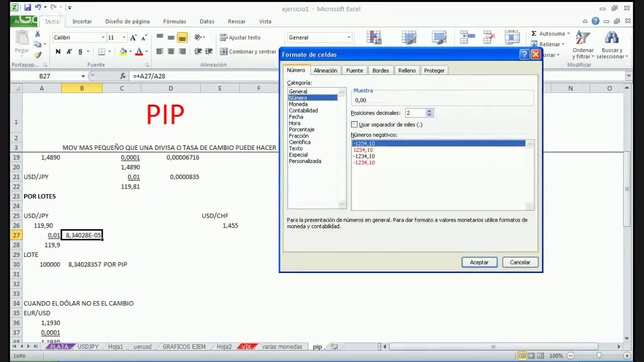Open the font name Calibri dropdown
The image size is (644, 362).
pos(103,38)
